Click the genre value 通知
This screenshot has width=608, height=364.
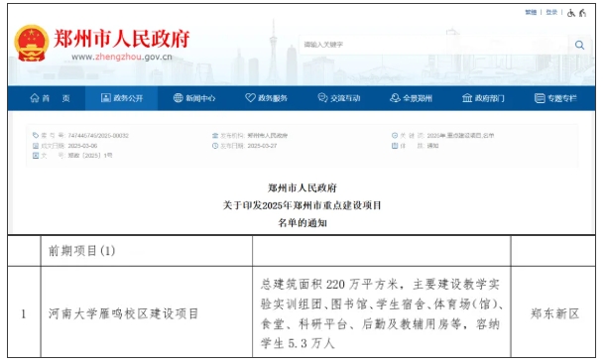pyautogui.click(x=432, y=146)
